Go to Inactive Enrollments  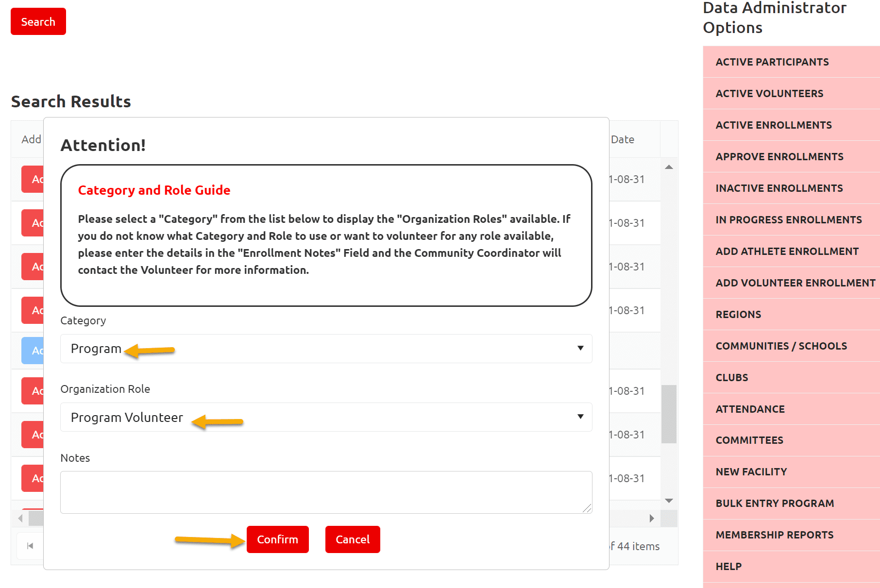[x=791, y=188]
